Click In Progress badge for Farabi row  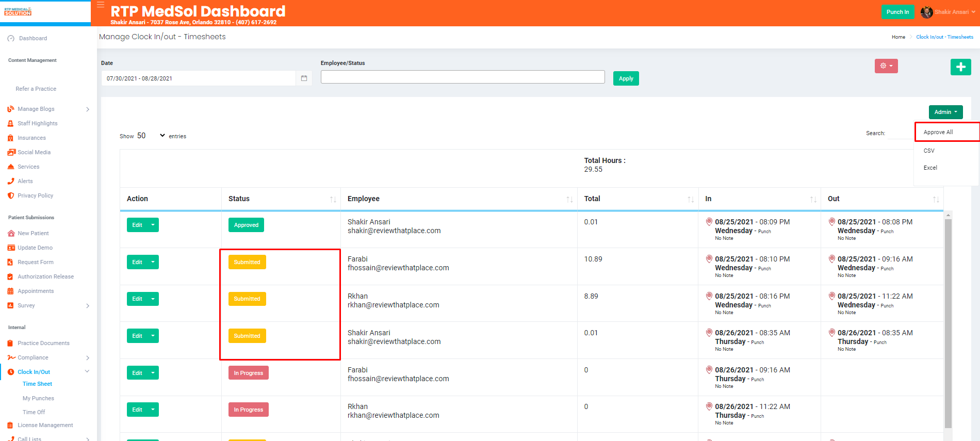point(248,373)
